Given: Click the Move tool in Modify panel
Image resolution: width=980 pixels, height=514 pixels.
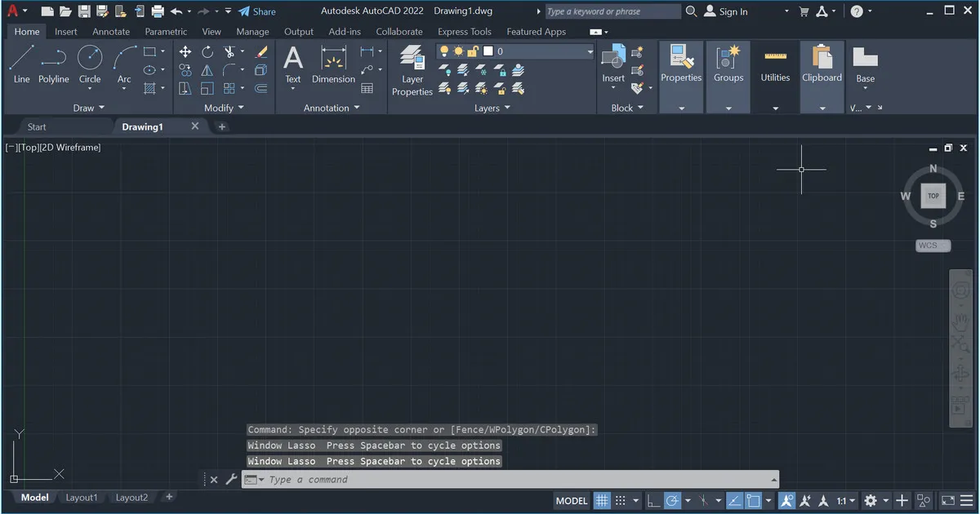Looking at the screenshot, I should pos(186,51).
